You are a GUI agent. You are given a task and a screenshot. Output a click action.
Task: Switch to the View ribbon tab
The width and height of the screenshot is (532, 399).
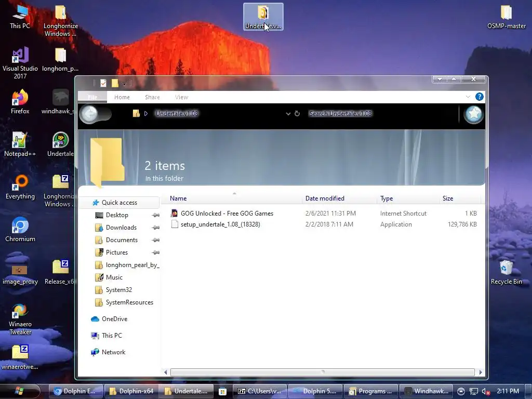point(181,97)
